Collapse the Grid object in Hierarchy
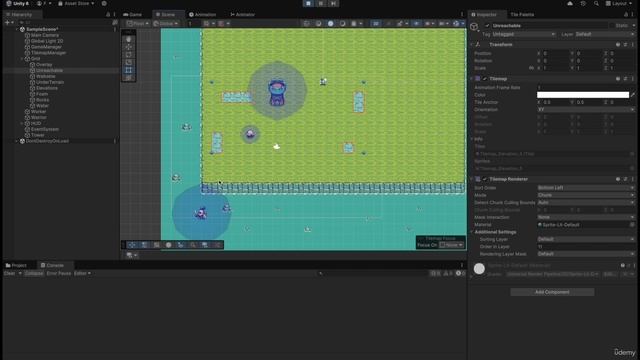Image resolution: width=640 pixels, height=360 pixels. pyautogui.click(x=22, y=59)
